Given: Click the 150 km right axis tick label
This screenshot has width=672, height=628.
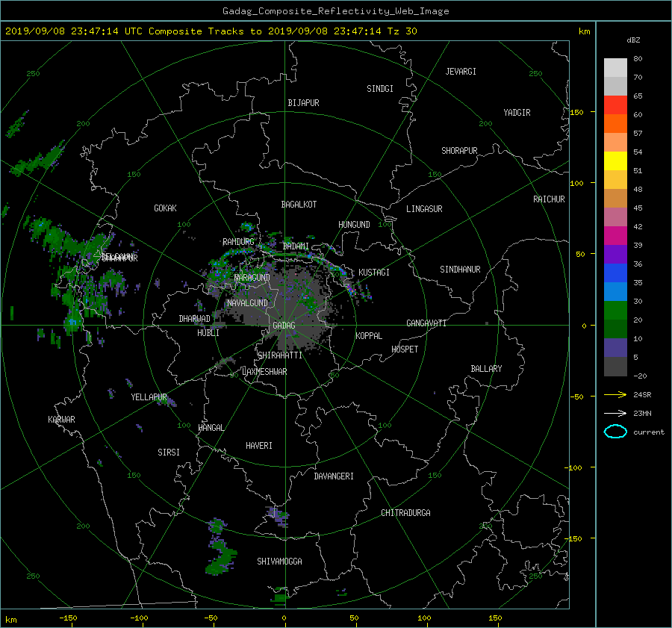Looking at the screenshot, I should 577,112.
